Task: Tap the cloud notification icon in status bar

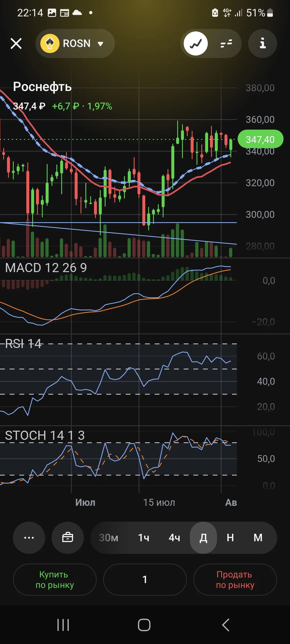Action: click(77, 13)
